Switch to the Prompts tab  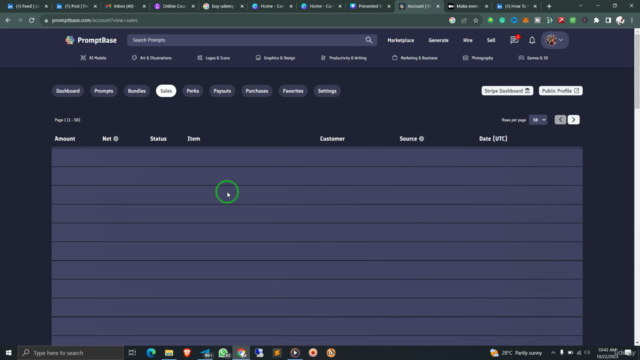point(104,91)
